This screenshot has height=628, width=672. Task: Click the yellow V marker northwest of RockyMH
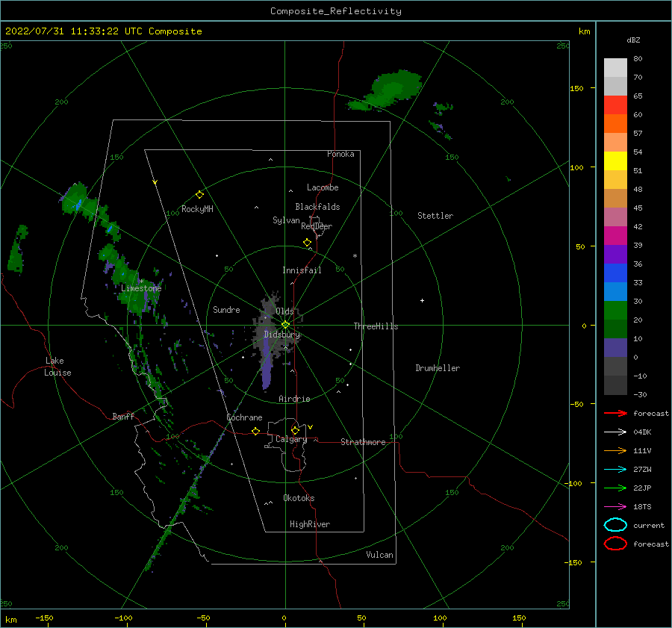pyautogui.click(x=155, y=182)
